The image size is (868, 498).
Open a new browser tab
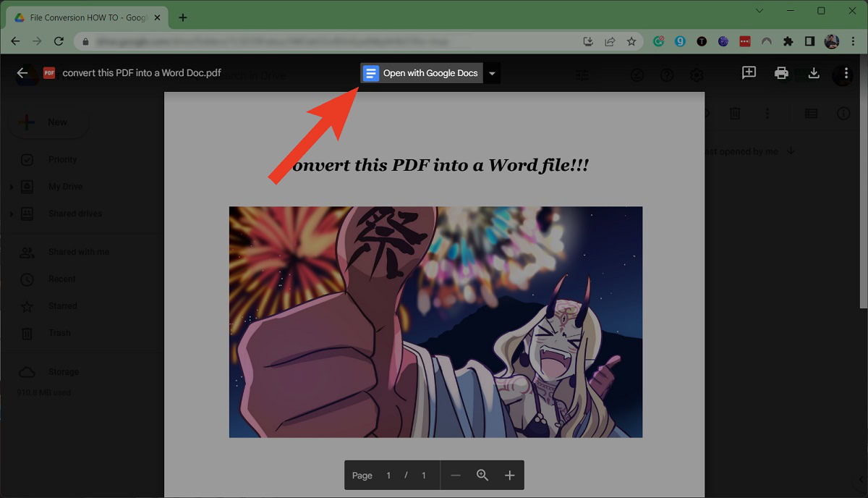(183, 17)
